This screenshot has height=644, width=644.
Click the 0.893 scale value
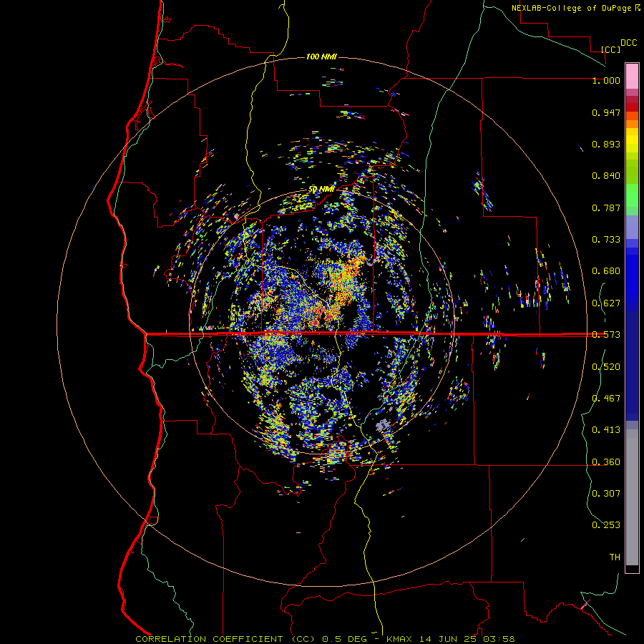606,144
